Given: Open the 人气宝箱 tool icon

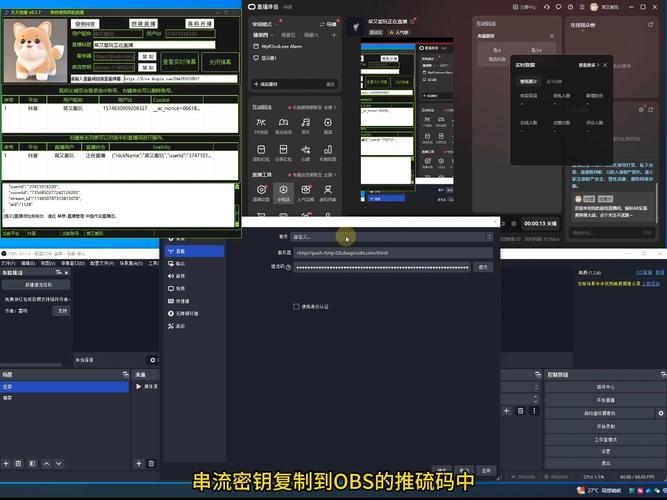Looking at the screenshot, I should coord(305,190).
